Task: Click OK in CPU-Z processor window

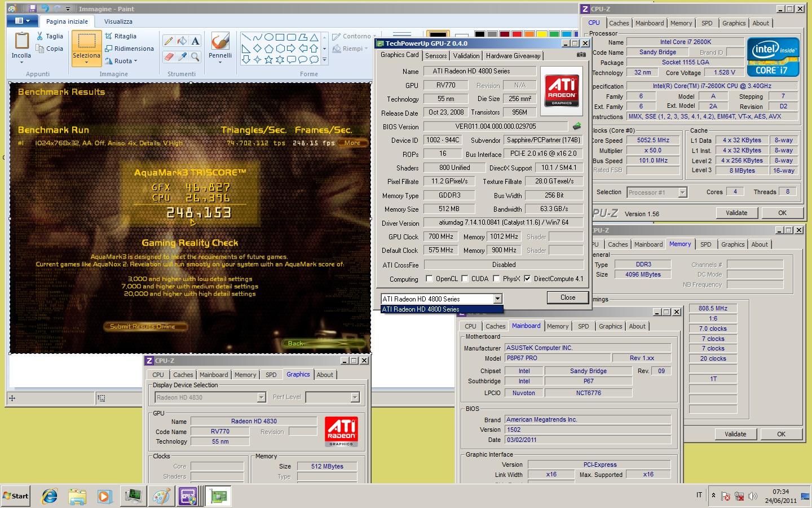Action: (x=782, y=213)
